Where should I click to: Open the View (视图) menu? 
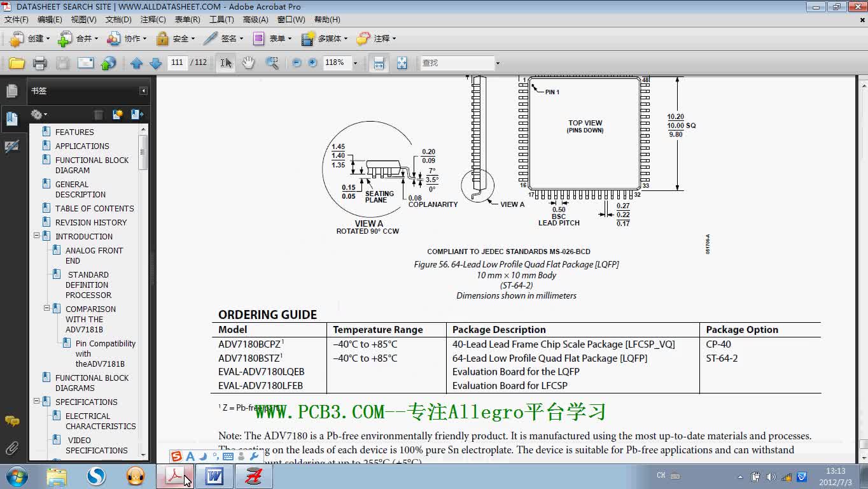[x=83, y=20]
